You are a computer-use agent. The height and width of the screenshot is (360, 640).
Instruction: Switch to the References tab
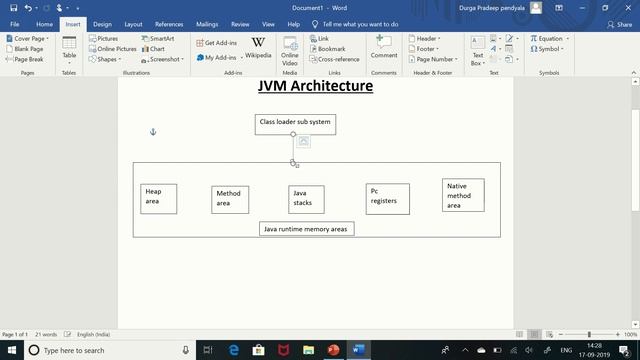pos(169,24)
